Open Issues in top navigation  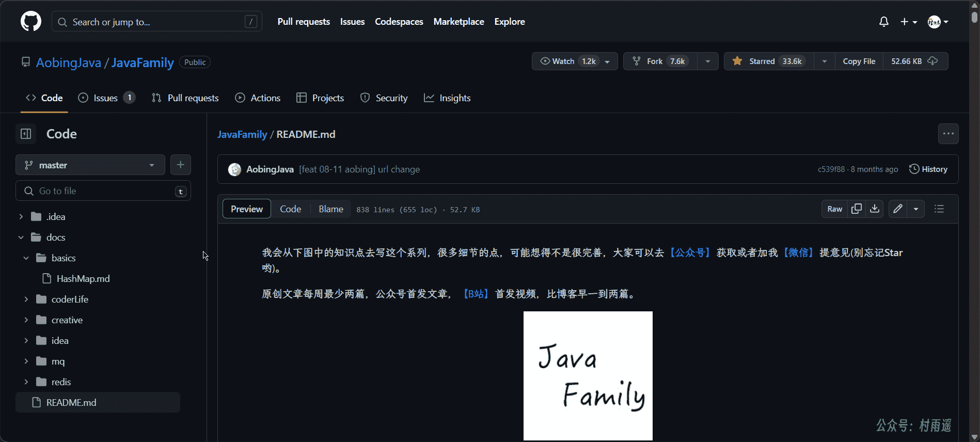point(352,22)
